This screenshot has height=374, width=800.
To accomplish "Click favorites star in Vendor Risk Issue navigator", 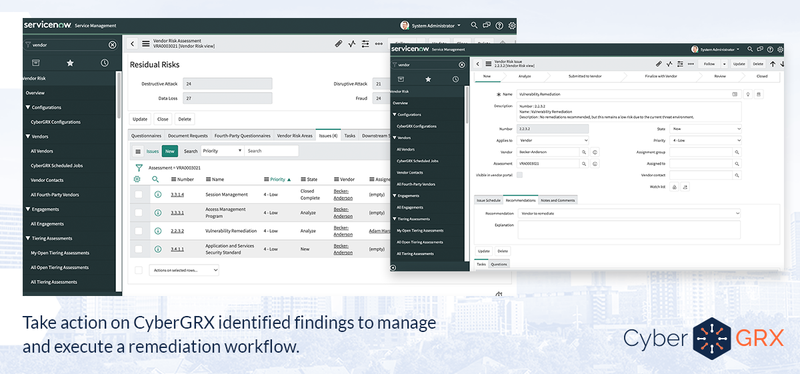I will point(428,79).
